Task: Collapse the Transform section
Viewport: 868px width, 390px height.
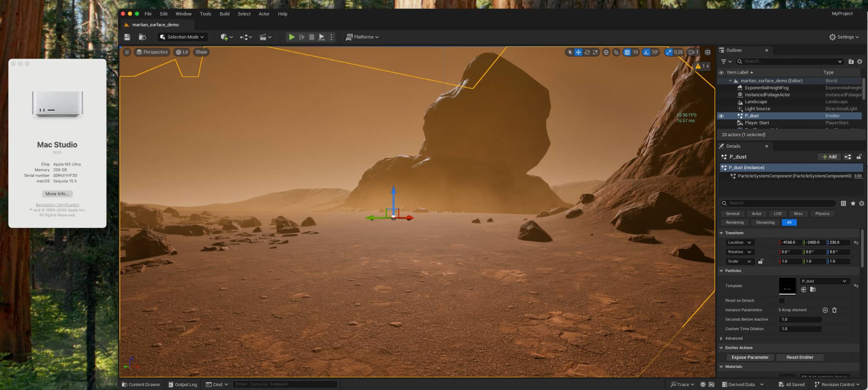Action: coord(721,233)
